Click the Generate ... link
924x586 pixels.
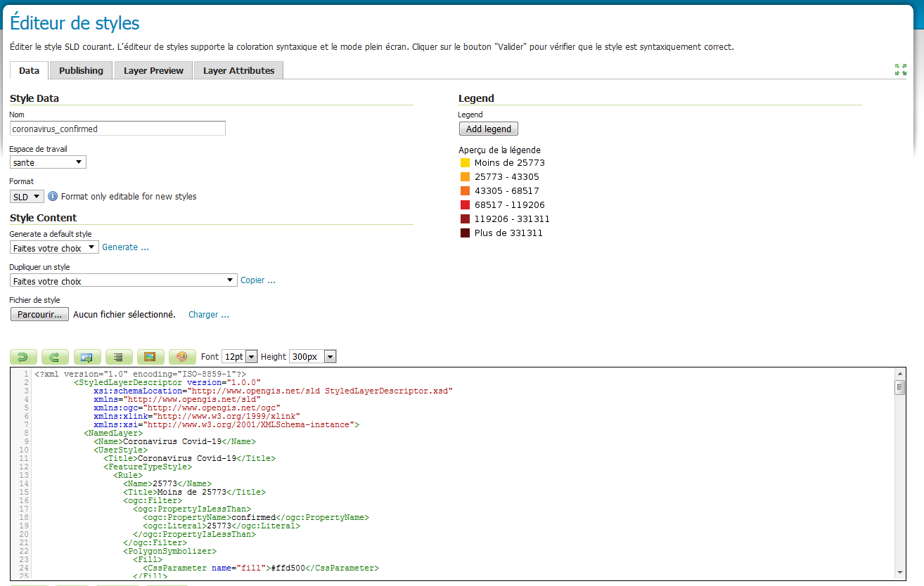[x=125, y=247]
